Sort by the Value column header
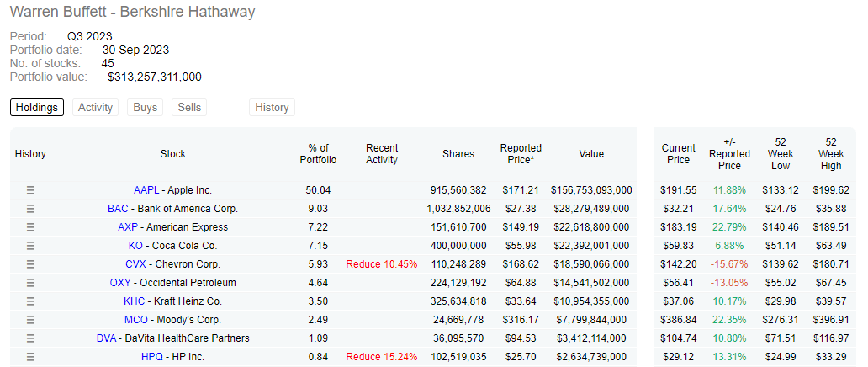 click(591, 154)
